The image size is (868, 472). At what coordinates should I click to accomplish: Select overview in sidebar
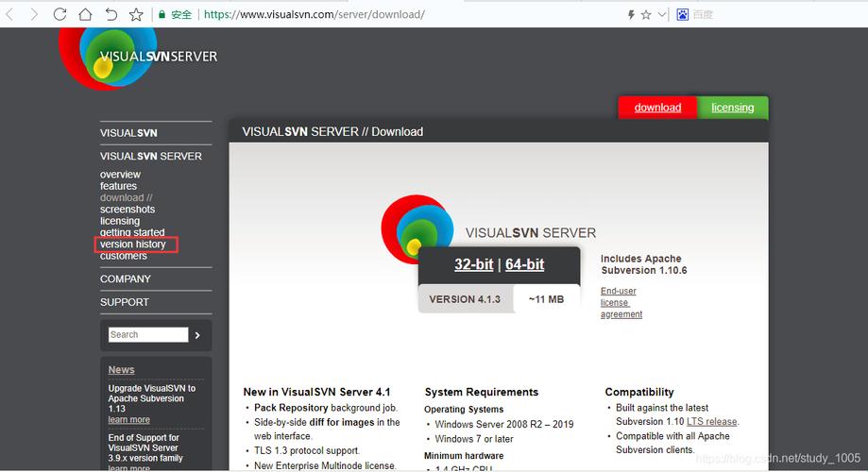pos(120,175)
